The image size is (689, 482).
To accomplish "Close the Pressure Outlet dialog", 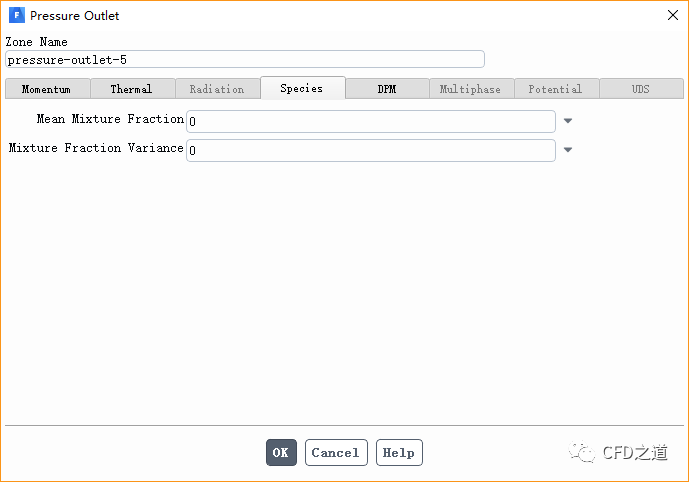I will coord(671,16).
